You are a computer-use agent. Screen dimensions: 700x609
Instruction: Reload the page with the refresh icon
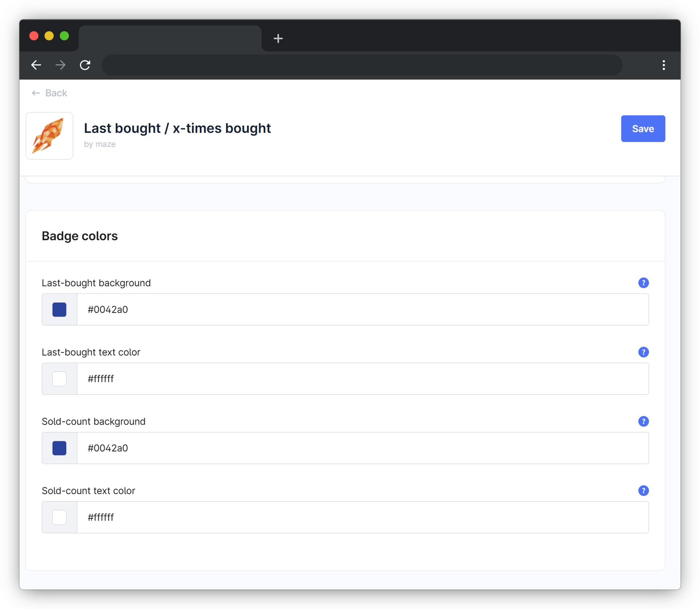coord(85,65)
